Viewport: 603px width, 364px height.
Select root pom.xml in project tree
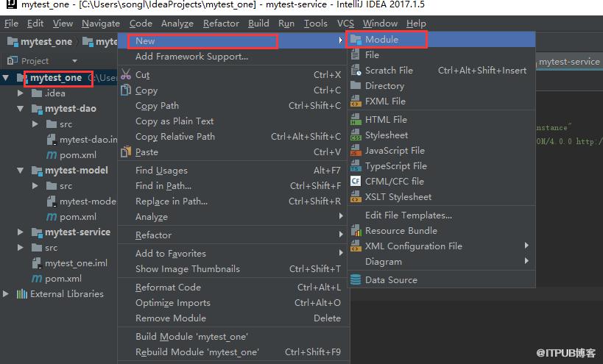(x=63, y=279)
